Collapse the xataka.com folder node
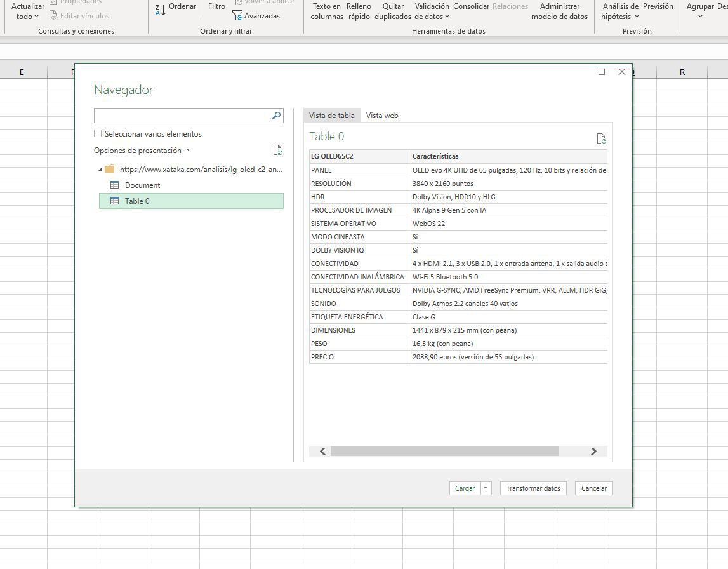728x569 pixels. pos(99,170)
